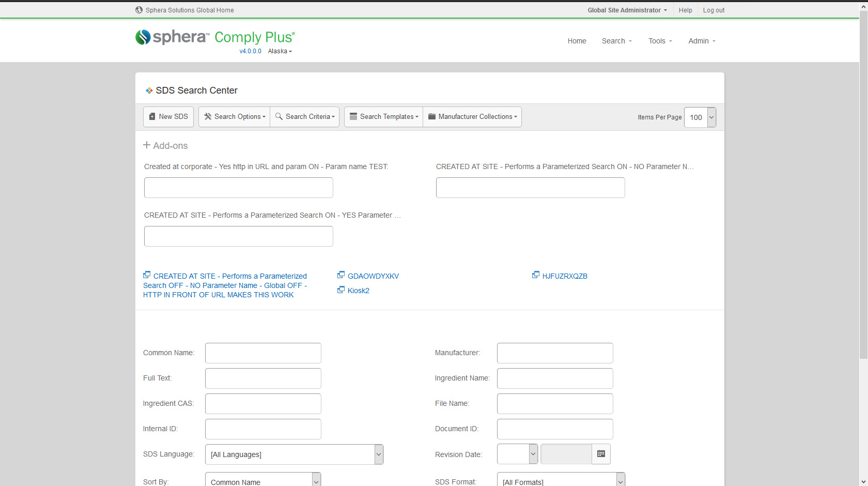Open the Sort By Common Name dropdown
The width and height of the screenshot is (868, 486).
coord(263,480)
